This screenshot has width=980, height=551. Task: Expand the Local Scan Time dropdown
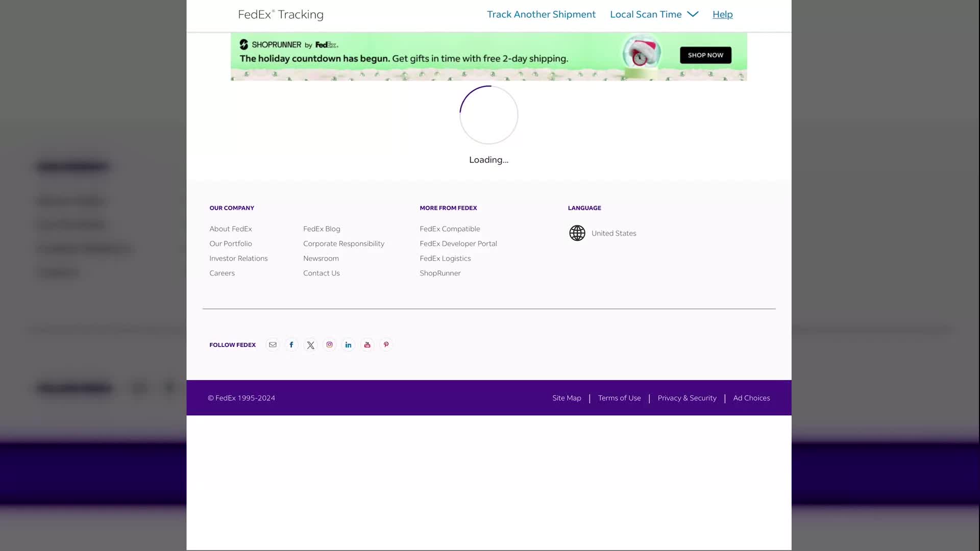pyautogui.click(x=654, y=14)
